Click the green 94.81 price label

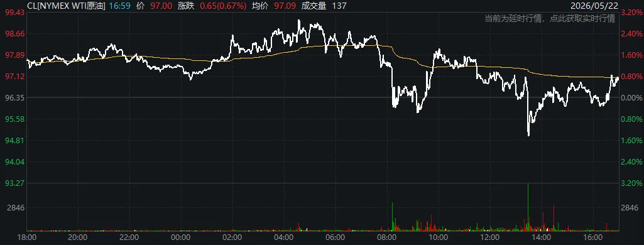[14, 141]
